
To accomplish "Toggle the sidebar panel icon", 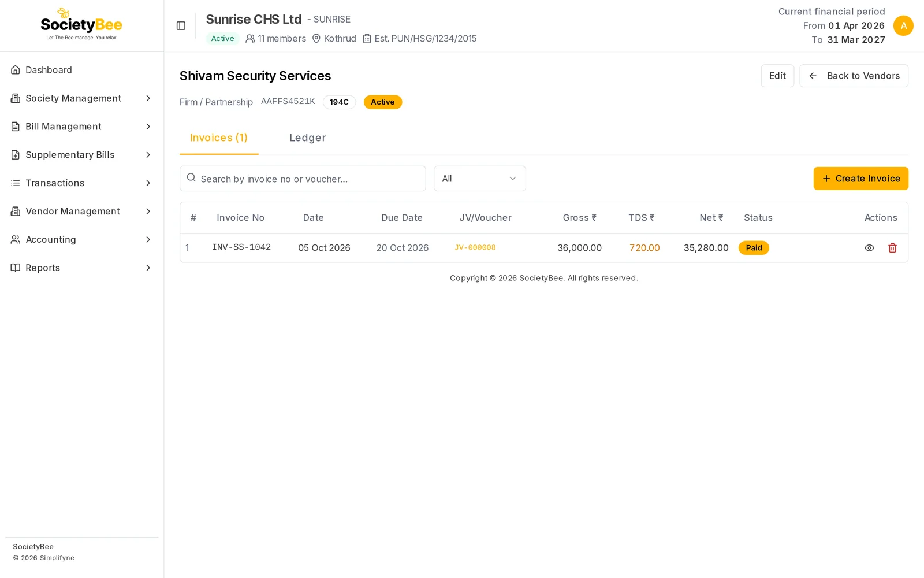I will (181, 26).
